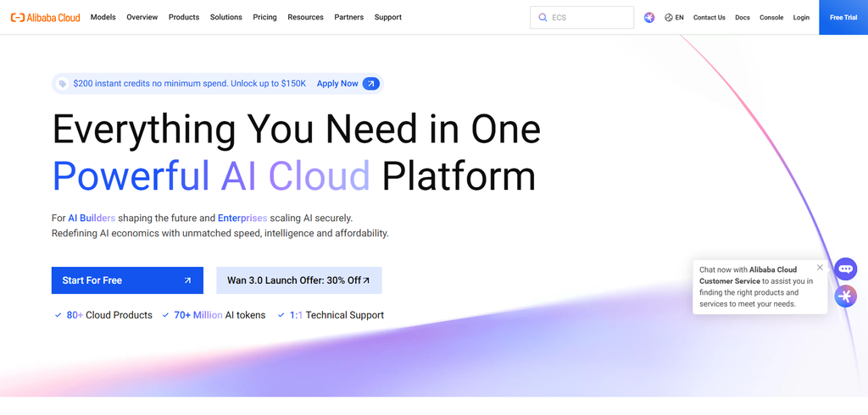This screenshot has width=868, height=415.
Task: Click the 80+ Cloud Products text
Action: [x=109, y=315]
